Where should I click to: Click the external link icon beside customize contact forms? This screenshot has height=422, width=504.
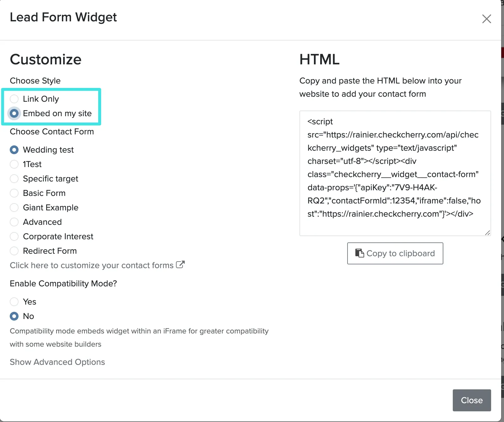point(180,264)
